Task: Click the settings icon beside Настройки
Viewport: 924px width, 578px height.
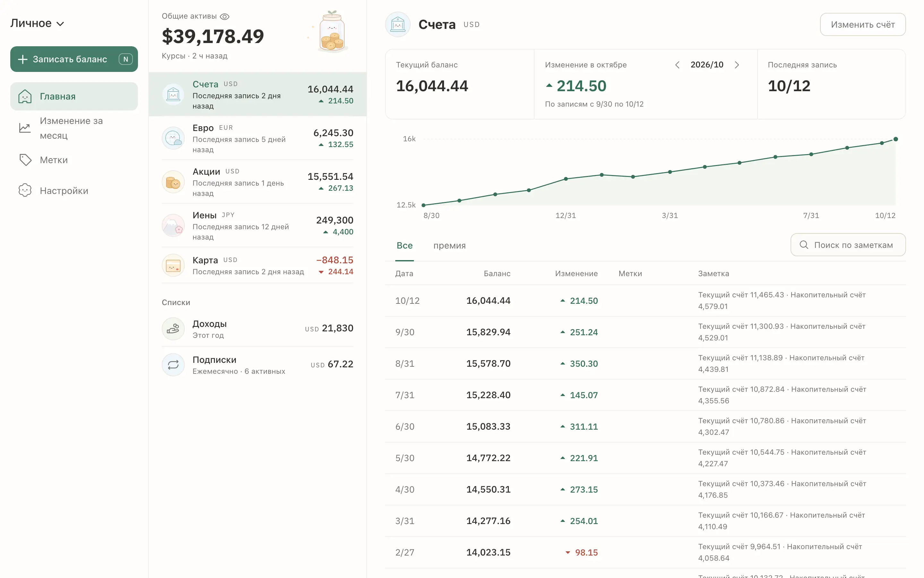Action: click(x=25, y=190)
